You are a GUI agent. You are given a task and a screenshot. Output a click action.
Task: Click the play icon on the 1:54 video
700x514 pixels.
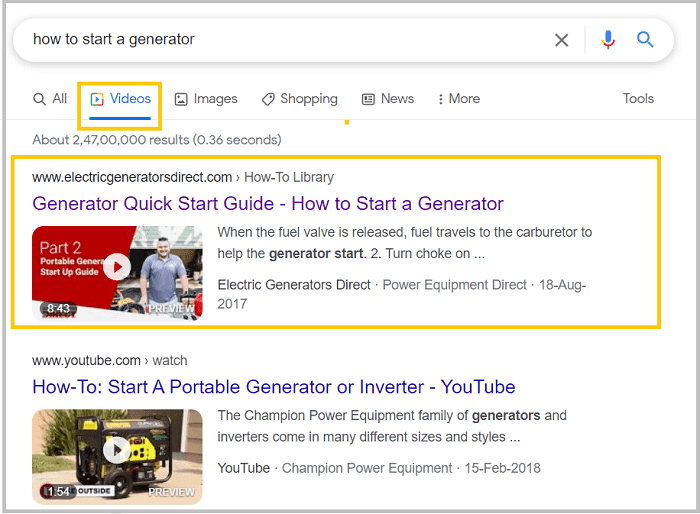coord(117,450)
